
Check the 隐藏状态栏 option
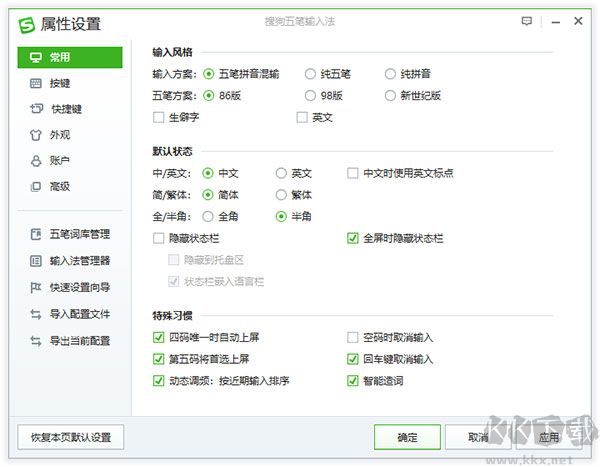pos(158,238)
